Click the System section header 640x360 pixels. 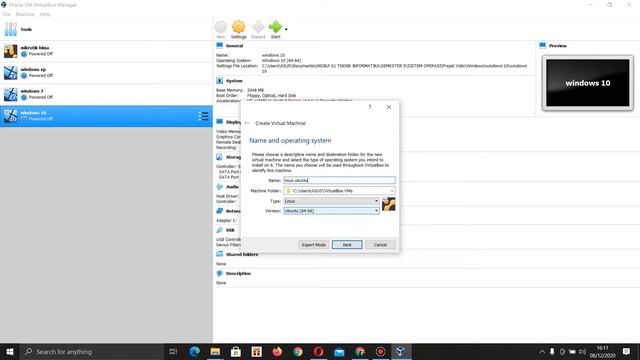(x=234, y=81)
